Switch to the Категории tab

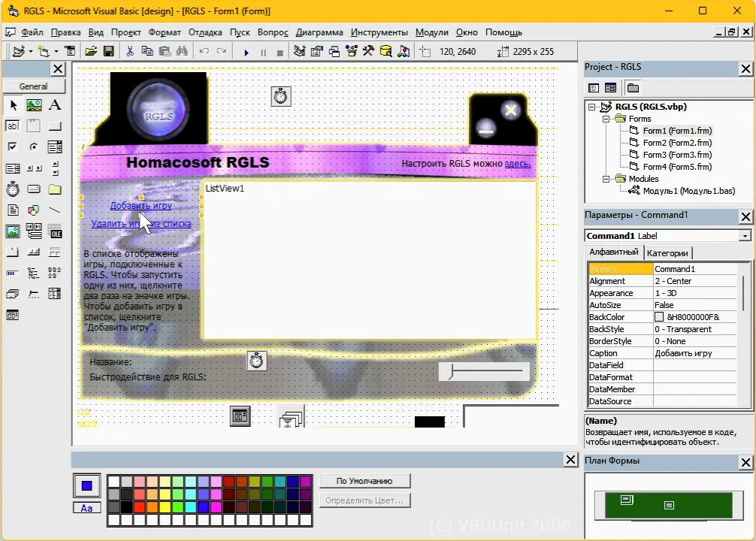(x=668, y=252)
